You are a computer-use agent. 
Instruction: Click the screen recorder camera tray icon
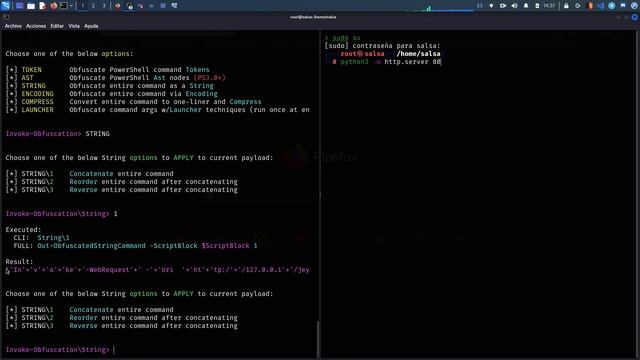[502, 6]
